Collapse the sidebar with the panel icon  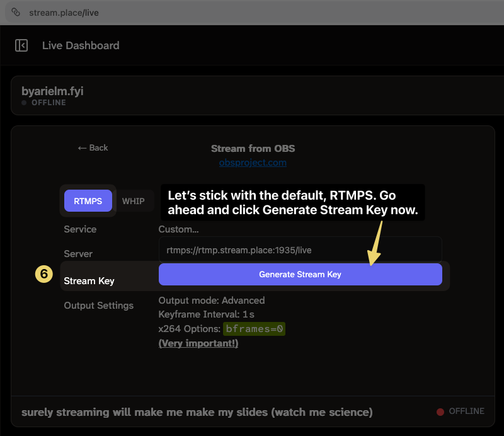(21, 45)
